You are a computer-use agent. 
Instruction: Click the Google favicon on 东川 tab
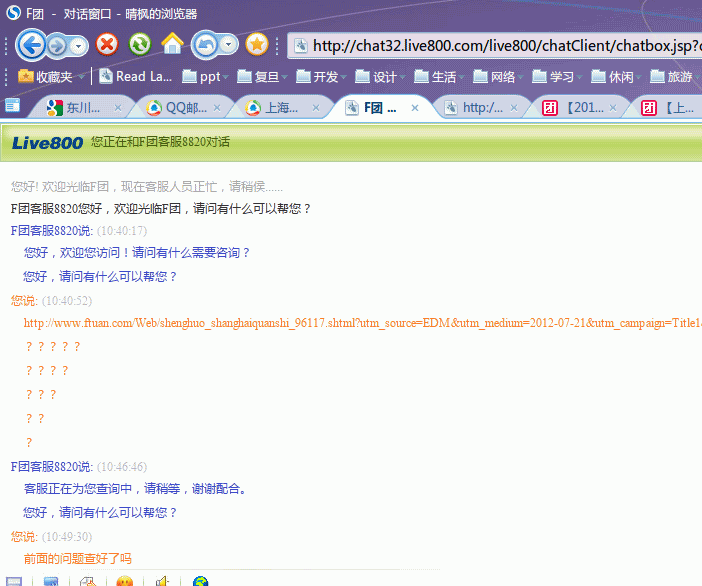(x=55, y=108)
